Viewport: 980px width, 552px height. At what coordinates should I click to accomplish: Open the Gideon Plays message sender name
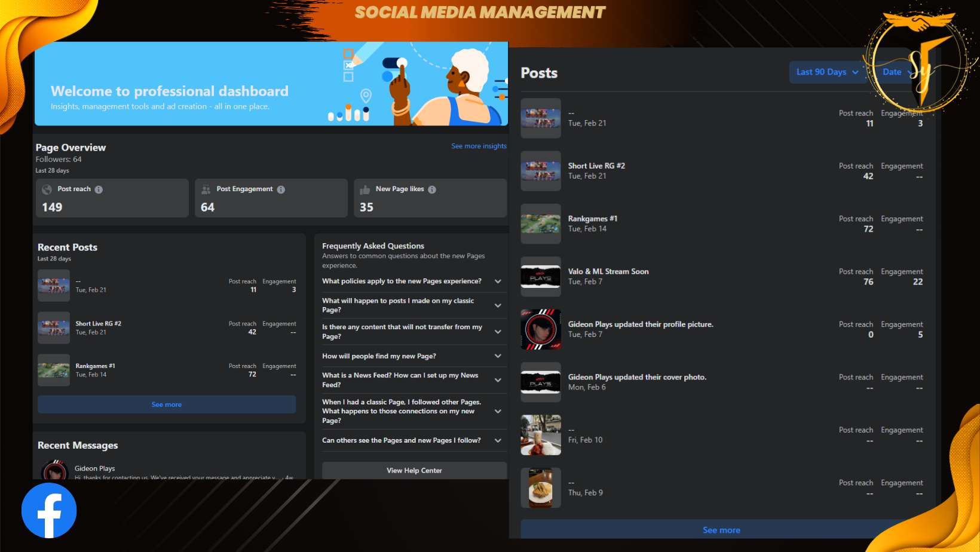pyautogui.click(x=94, y=468)
